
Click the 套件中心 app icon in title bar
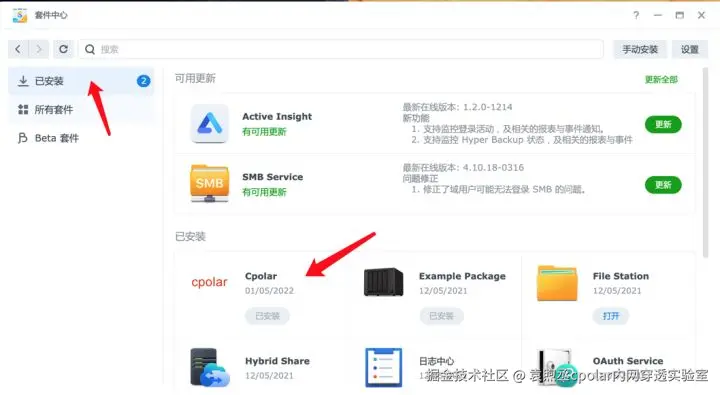(20, 15)
